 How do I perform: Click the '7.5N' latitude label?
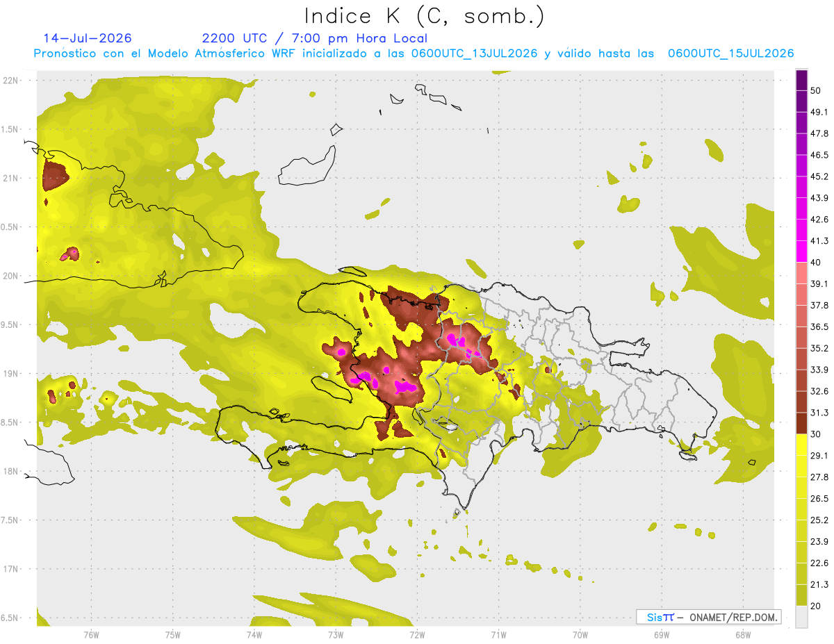[x=10, y=520]
